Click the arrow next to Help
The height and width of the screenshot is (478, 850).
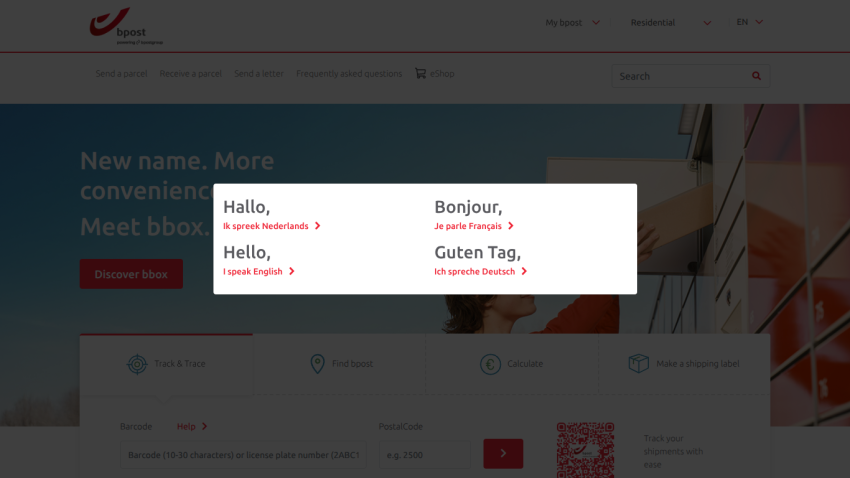[x=204, y=427]
